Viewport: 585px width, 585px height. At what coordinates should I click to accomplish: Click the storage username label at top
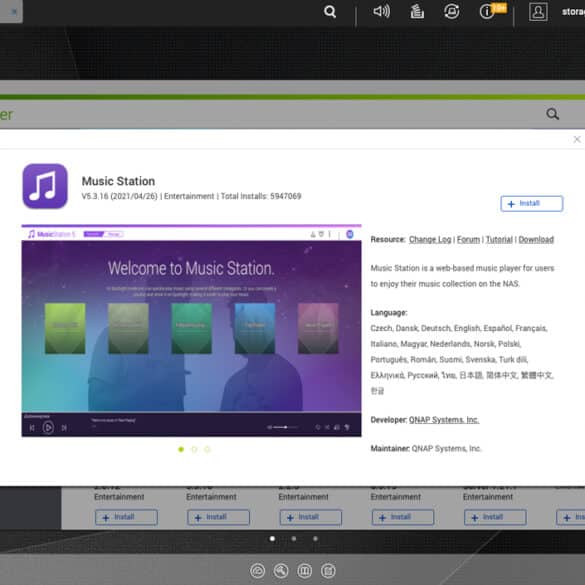click(573, 12)
